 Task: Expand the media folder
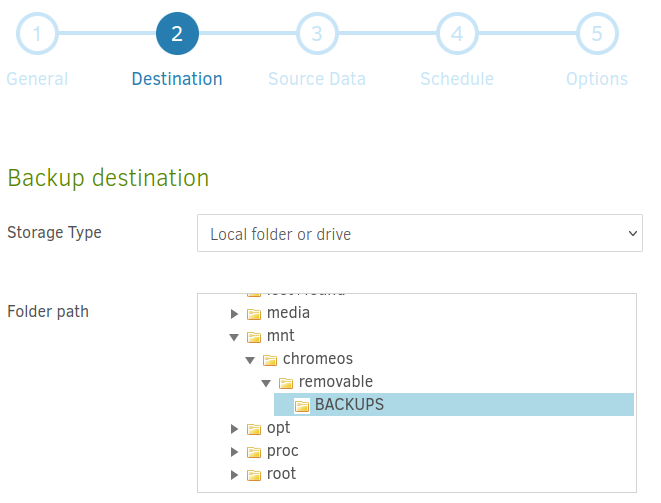click(234, 314)
